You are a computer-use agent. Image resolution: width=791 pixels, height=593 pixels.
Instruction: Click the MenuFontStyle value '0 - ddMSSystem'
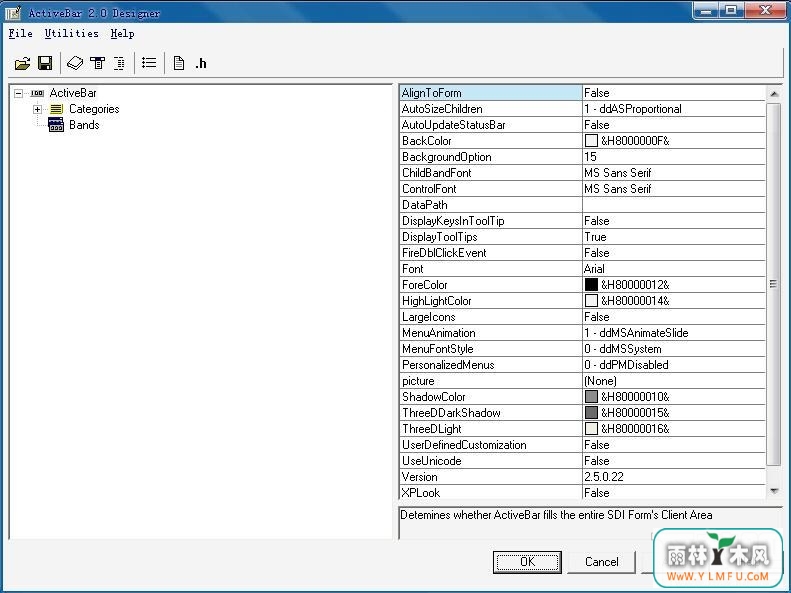pyautogui.click(x=623, y=349)
